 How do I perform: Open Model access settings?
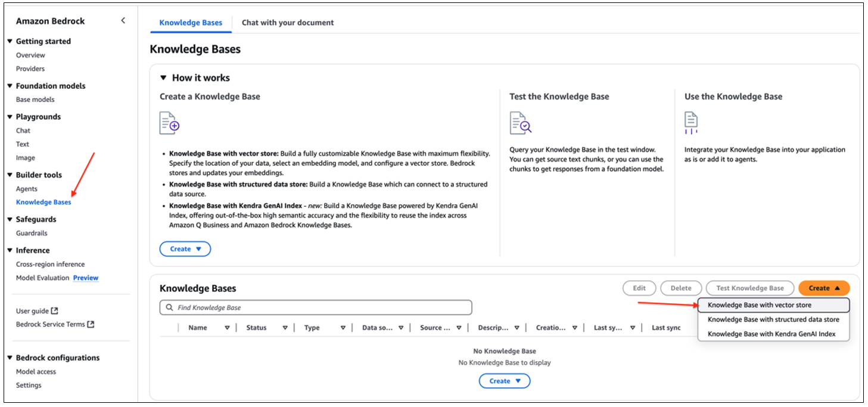coord(36,371)
